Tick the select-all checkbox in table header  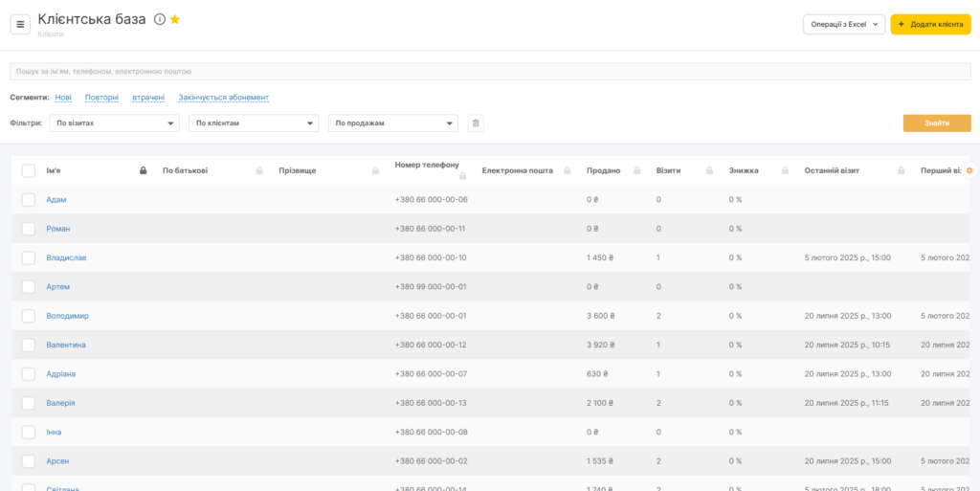[29, 170]
